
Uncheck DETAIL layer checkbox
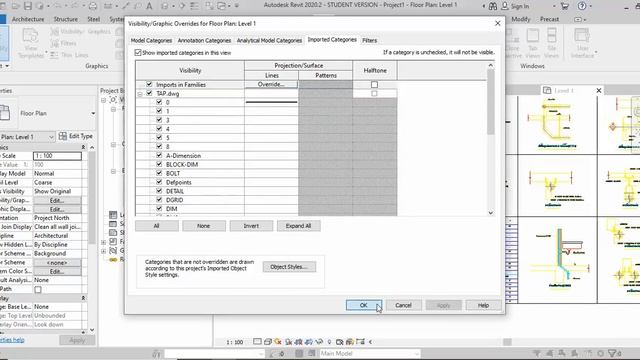click(x=159, y=191)
